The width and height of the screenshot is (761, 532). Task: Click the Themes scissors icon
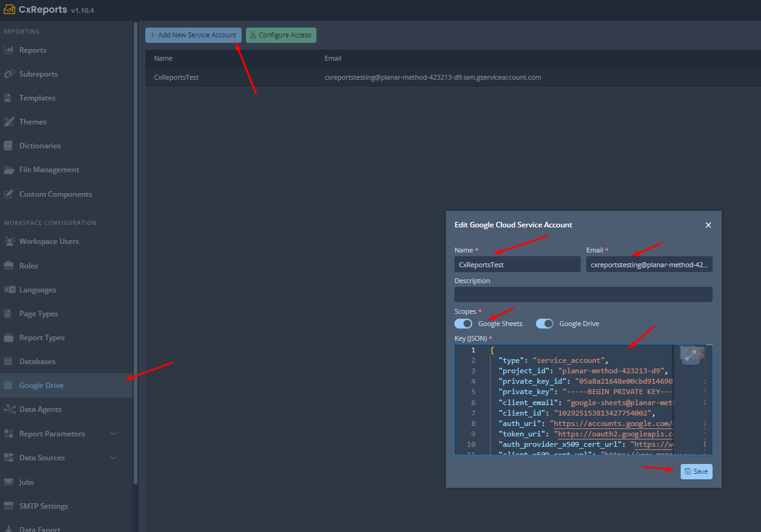11,121
